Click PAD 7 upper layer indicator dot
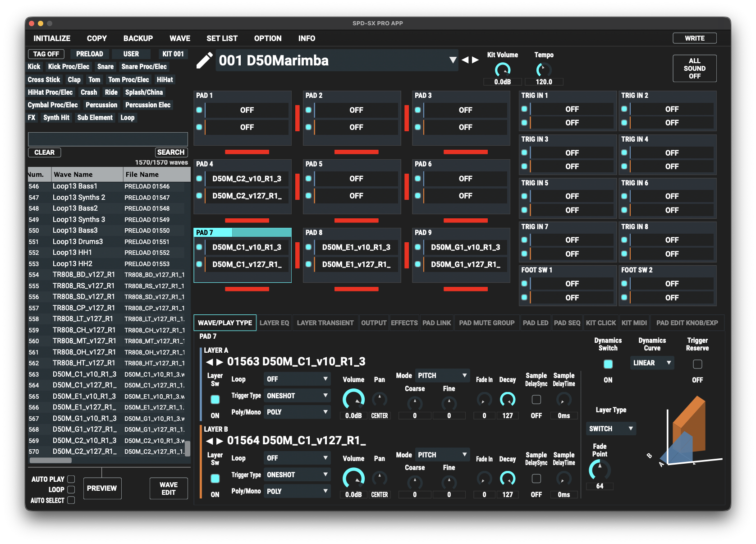Screen dimensions: 756x544 coord(199,247)
